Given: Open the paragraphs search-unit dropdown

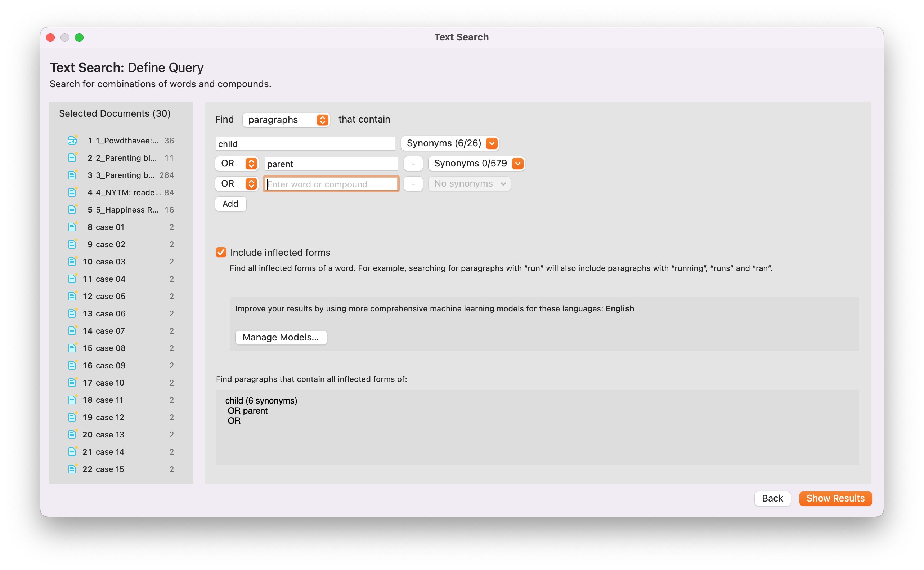Looking at the screenshot, I should [286, 120].
